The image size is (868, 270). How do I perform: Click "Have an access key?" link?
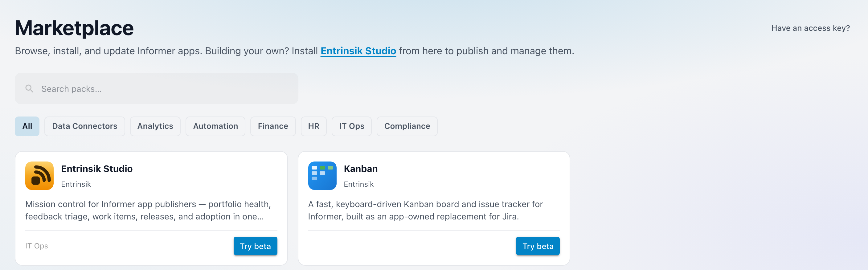point(810,28)
